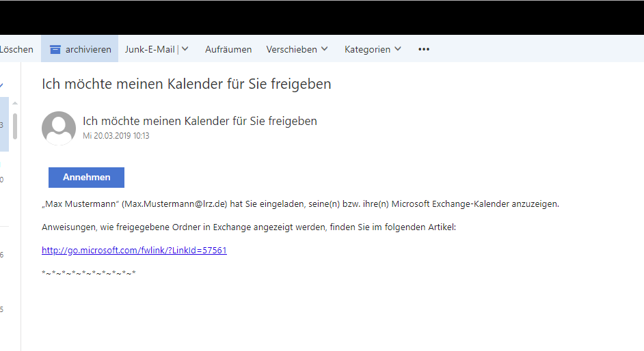
Task: Click the Anweisungen instruction sentence
Action: click(x=248, y=227)
